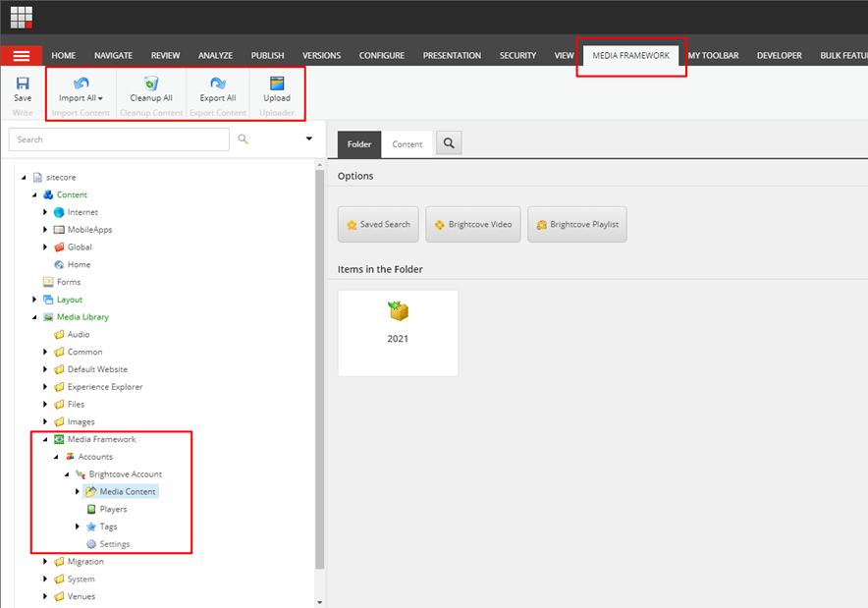Switch to the HOME ribbon tab

click(64, 56)
